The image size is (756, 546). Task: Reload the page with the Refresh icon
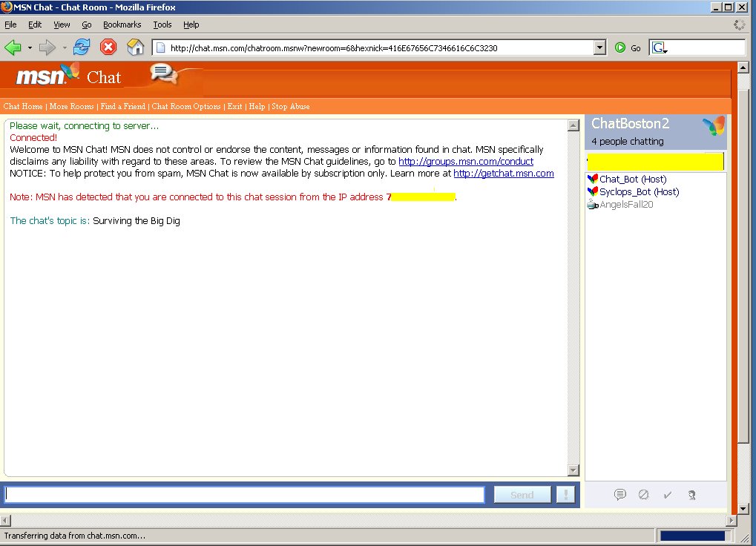[81, 47]
